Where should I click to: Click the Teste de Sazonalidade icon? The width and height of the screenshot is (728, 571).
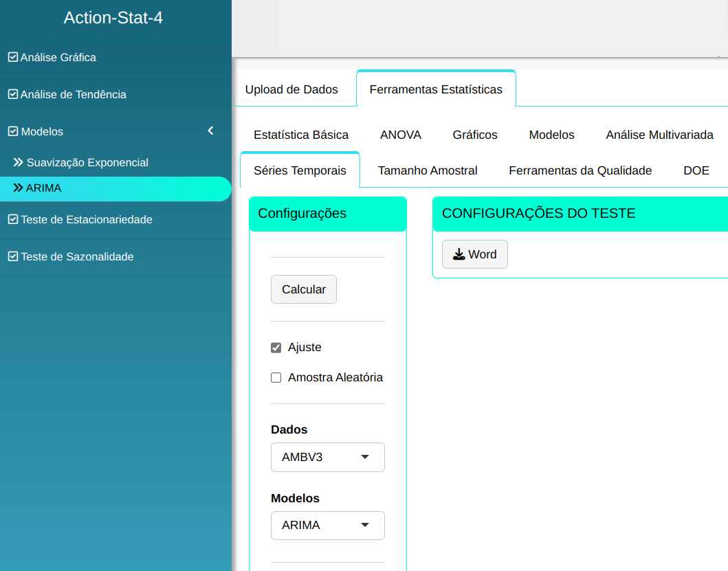[x=13, y=257]
